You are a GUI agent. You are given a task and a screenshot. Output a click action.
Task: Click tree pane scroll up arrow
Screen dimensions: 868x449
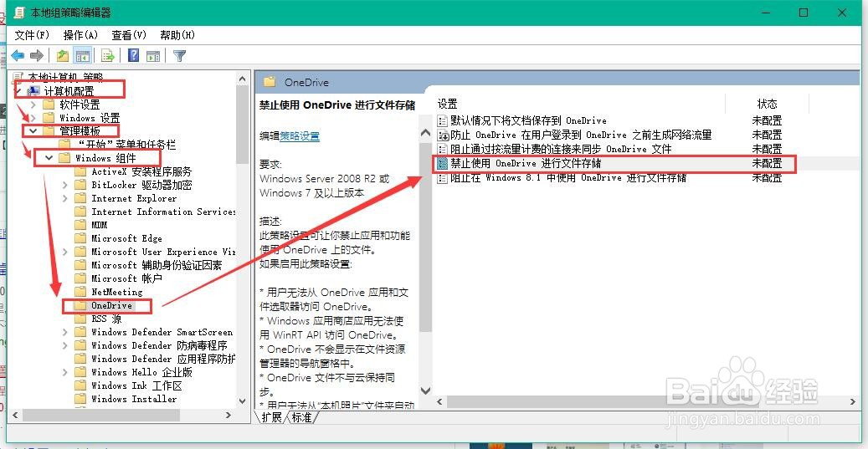click(x=243, y=79)
